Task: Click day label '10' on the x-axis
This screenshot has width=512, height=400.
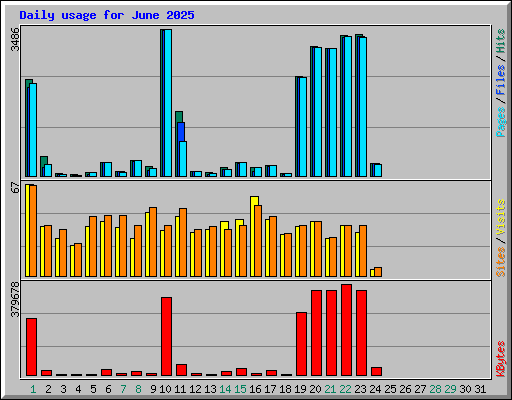Action: (x=165, y=389)
